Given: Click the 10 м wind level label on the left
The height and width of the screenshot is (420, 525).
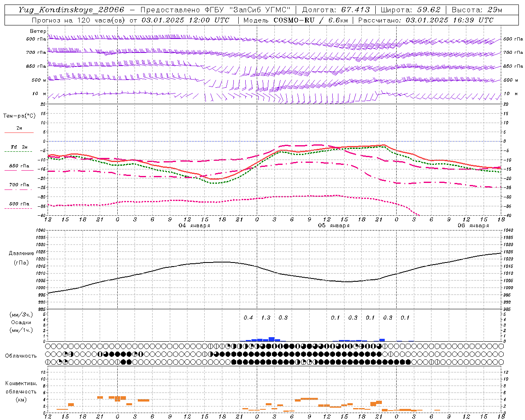Looking at the screenshot, I should [39, 94].
